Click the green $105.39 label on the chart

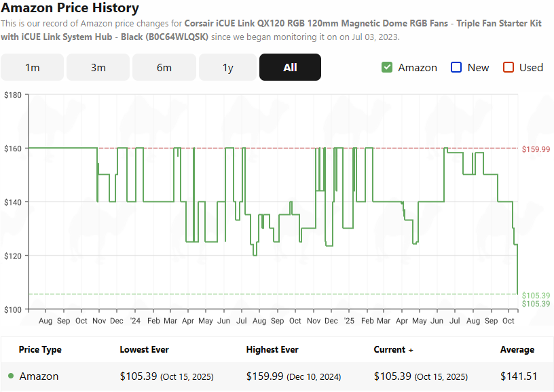[537, 296]
